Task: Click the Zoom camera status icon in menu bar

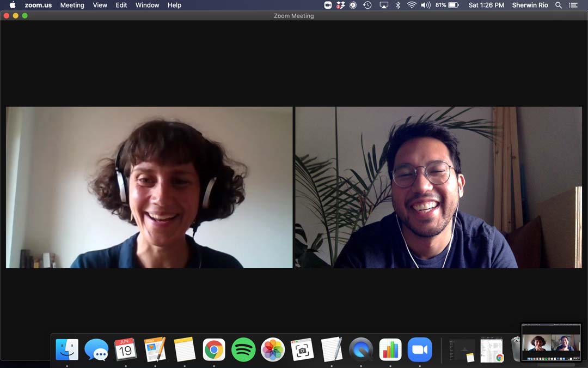Action: 328,5
